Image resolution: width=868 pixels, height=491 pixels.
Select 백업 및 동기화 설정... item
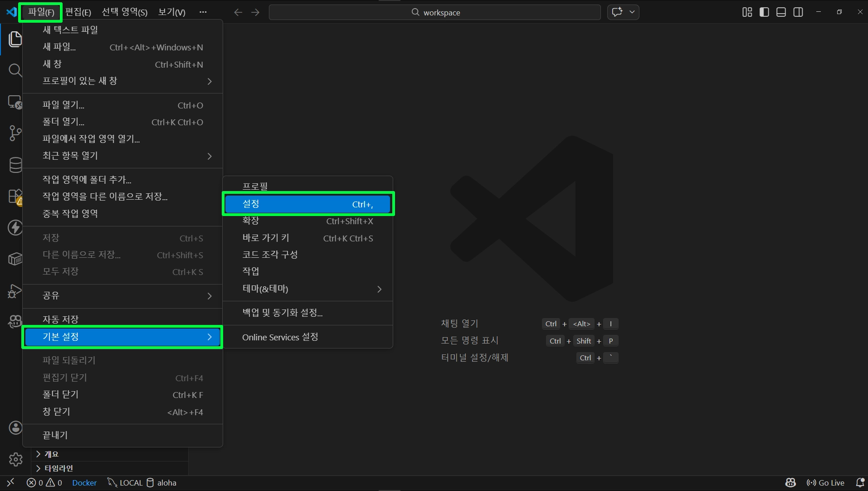click(x=308, y=313)
